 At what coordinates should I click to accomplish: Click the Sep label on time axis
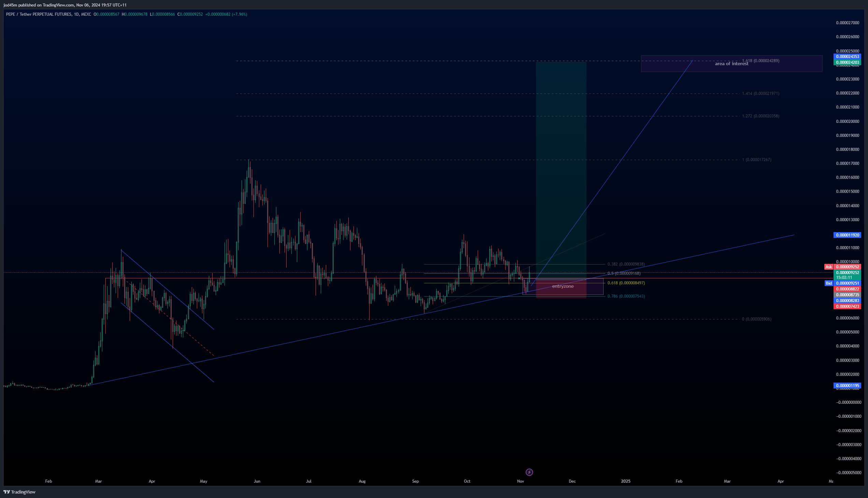tap(415, 481)
